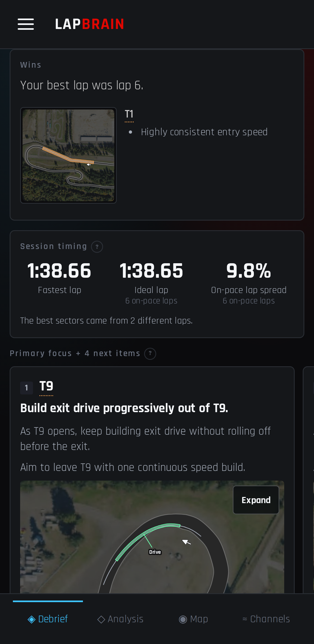Open the T1 corner link under Wins
Image resolution: width=314 pixels, height=644 pixels.
(129, 115)
